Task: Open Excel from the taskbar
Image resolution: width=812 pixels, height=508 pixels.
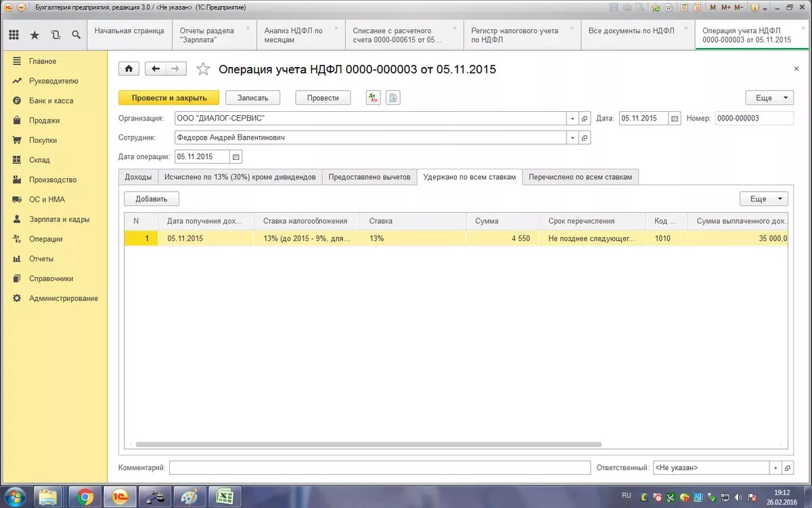Action: coord(224,497)
